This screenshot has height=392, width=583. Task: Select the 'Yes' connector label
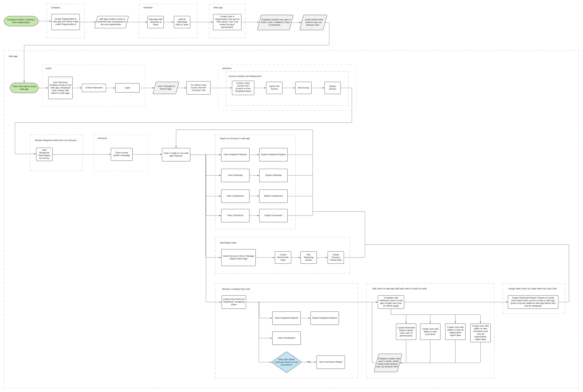(x=309, y=362)
